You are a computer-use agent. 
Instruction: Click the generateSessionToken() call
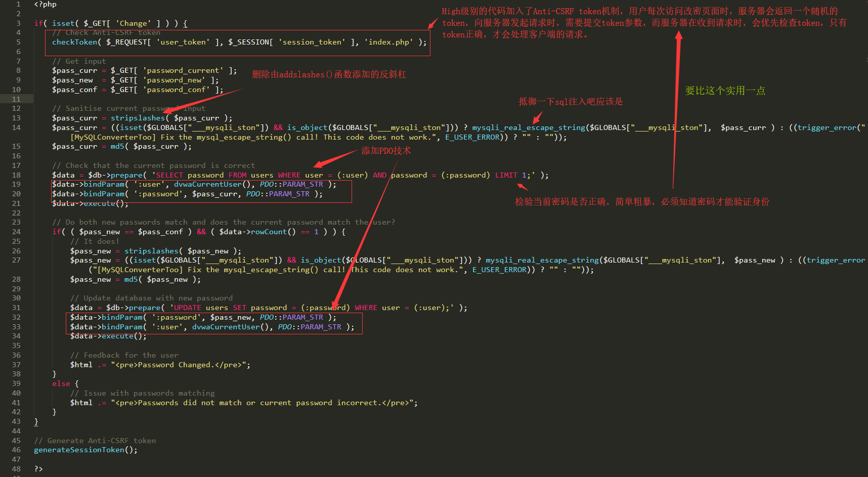click(83, 450)
